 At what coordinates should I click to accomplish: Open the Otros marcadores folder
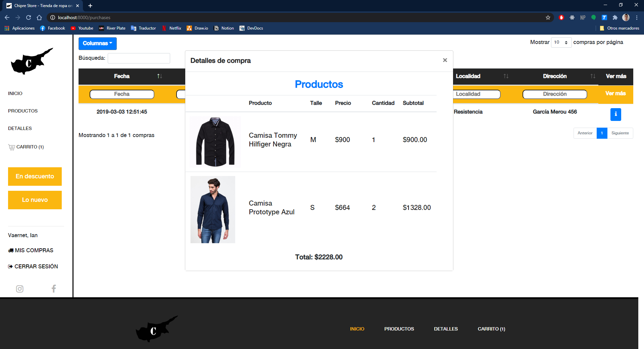pyautogui.click(x=619, y=28)
